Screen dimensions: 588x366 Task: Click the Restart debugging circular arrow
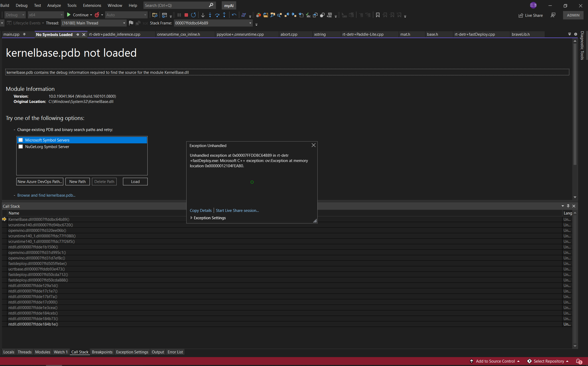click(x=193, y=15)
